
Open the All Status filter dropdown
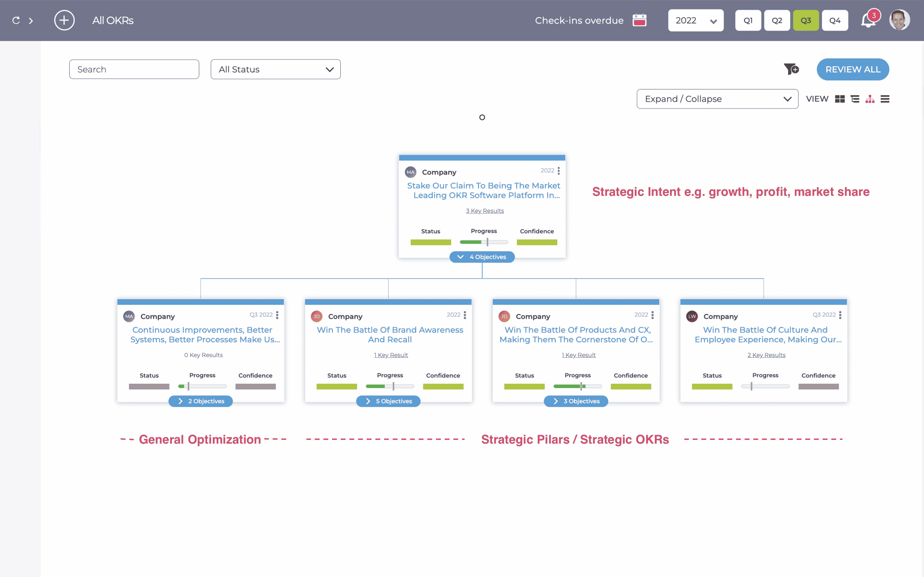(275, 69)
